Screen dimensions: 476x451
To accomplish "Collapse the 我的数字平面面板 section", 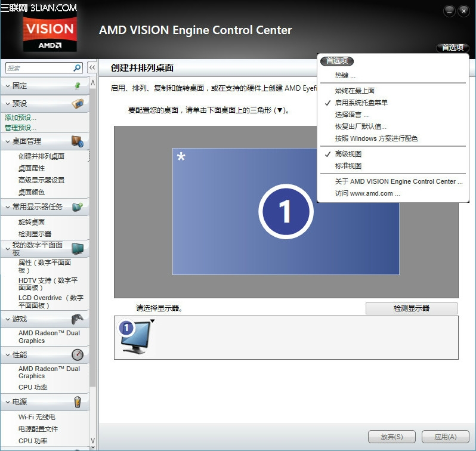I will click(x=8, y=249).
